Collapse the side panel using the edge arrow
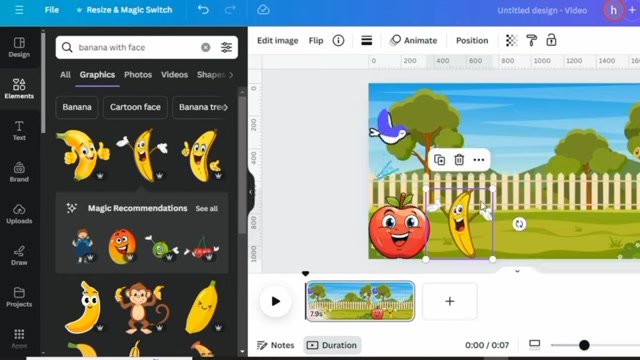Image resolution: width=640 pixels, height=360 pixels. click(x=251, y=192)
